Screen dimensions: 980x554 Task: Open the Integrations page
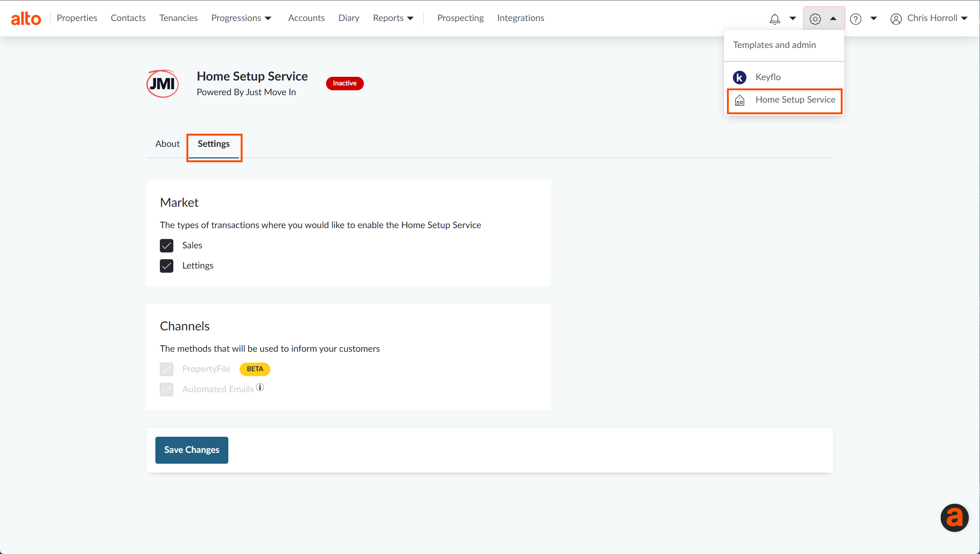[520, 18]
